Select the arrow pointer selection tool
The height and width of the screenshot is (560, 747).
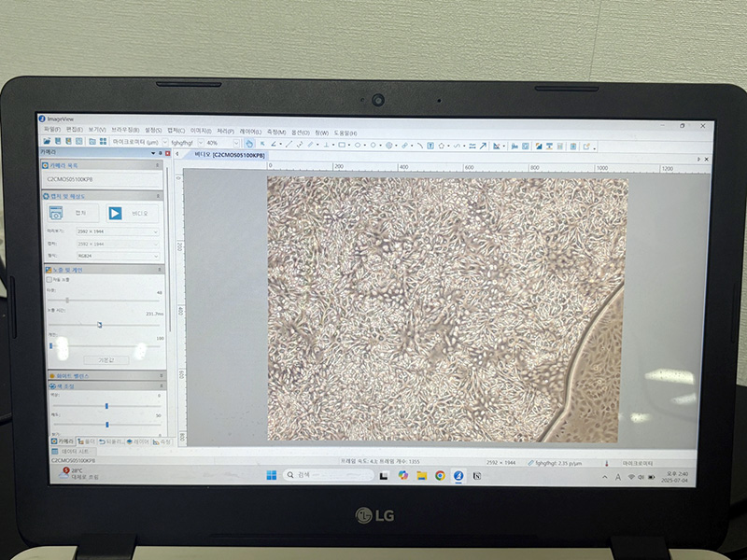[x=261, y=144]
